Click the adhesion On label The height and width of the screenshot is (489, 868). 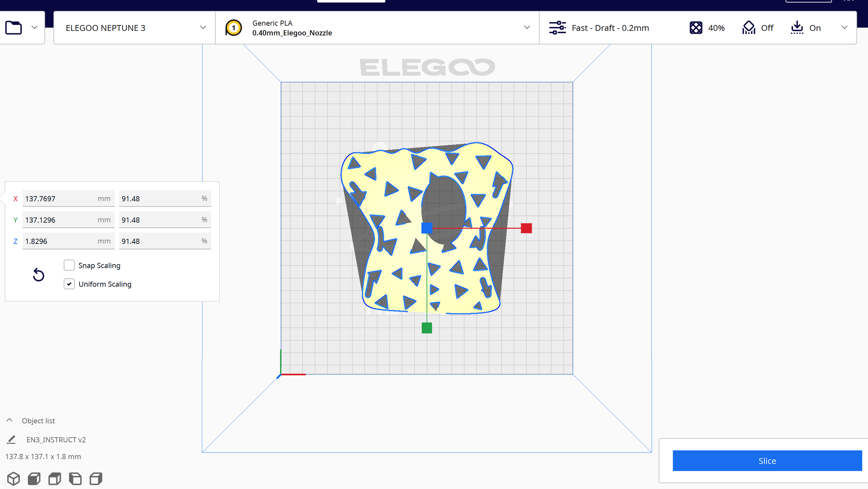click(x=815, y=28)
